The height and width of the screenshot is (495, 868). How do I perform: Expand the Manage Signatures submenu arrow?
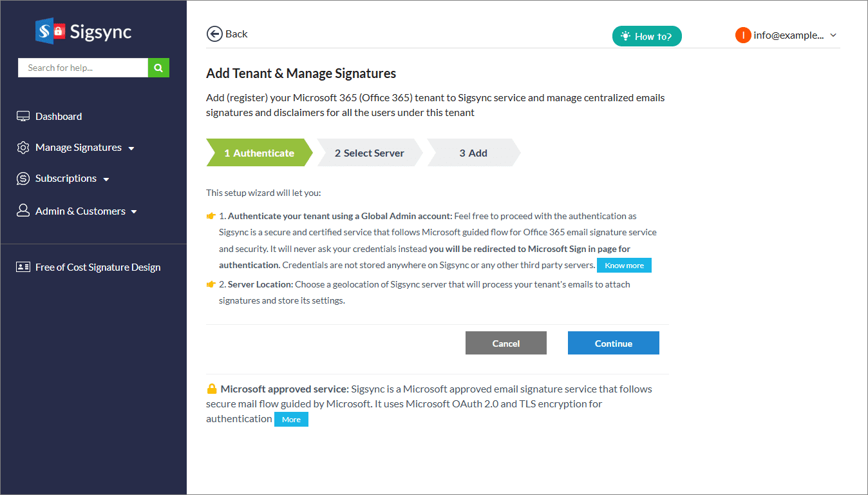(131, 148)
